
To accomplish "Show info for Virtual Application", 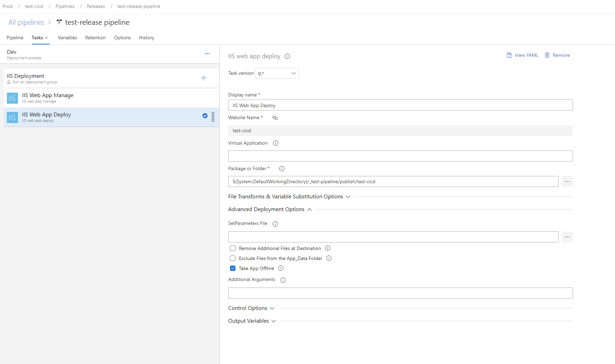I will pos(276,143).
